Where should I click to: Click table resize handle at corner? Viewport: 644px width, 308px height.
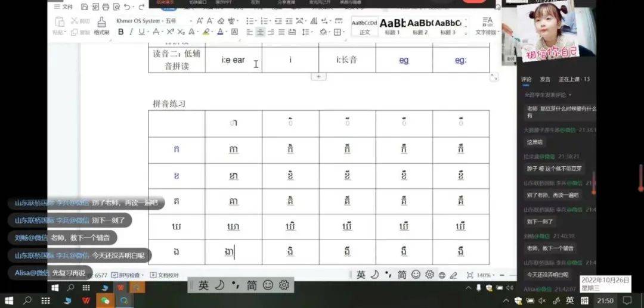(494, 77)
